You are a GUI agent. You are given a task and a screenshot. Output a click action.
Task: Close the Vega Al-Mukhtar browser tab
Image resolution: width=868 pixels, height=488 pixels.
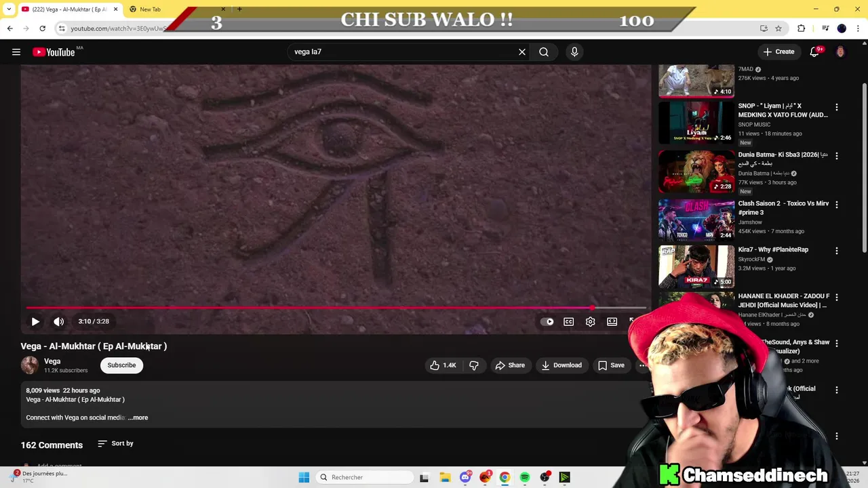tap(115, 9)
